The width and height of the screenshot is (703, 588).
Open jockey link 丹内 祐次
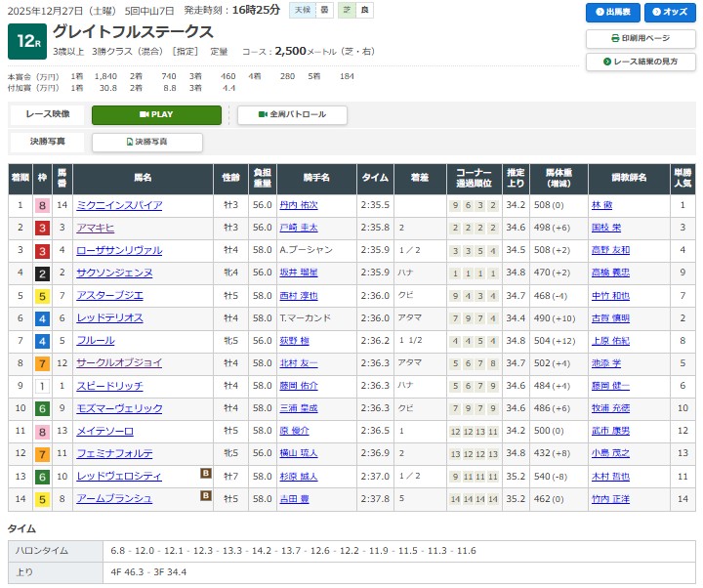point(298,206)
